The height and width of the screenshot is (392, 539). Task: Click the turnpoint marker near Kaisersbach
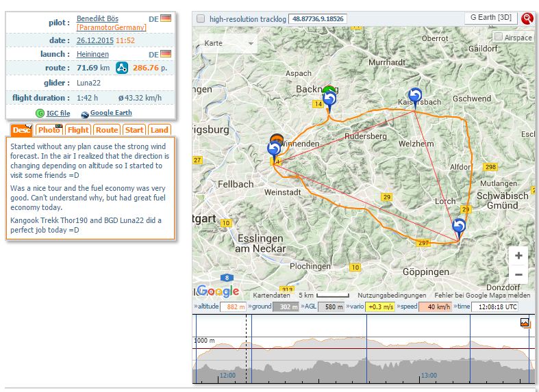coord(415,96)
